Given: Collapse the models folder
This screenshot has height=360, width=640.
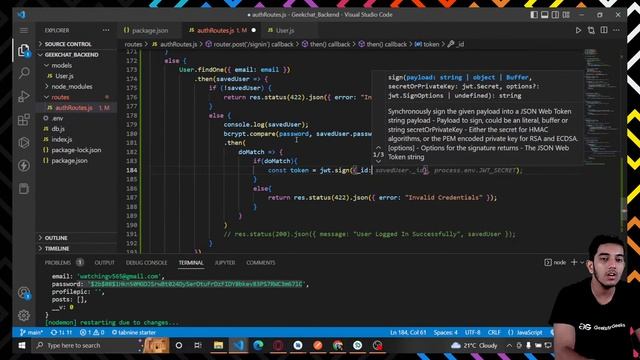Looking at the screenshot, I should point(61,65).
